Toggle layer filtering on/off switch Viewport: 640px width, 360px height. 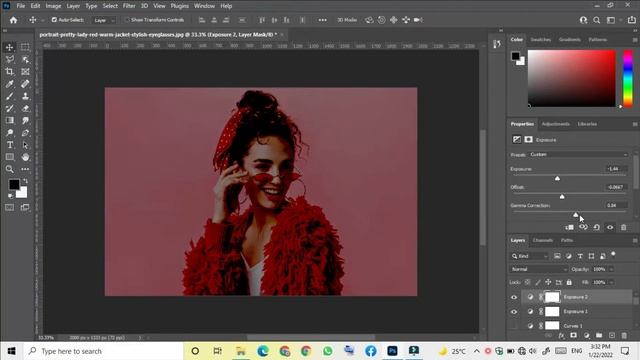613,255
